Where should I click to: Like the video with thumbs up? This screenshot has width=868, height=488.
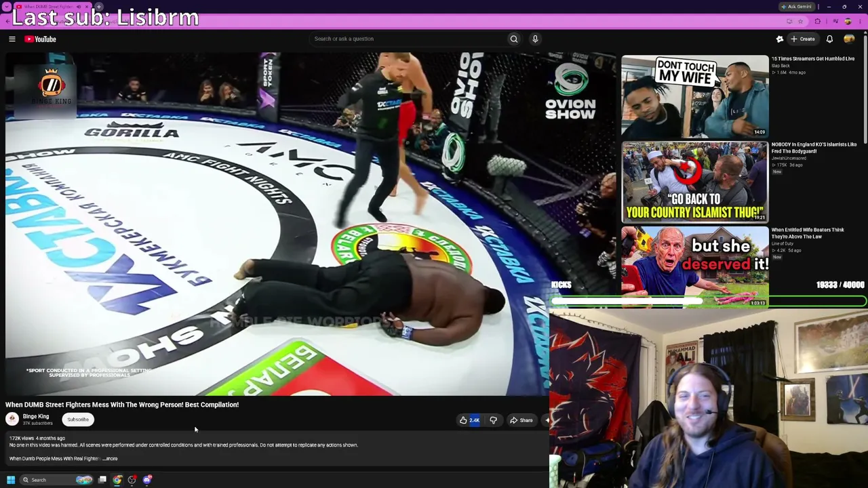[x=469, y=420]
